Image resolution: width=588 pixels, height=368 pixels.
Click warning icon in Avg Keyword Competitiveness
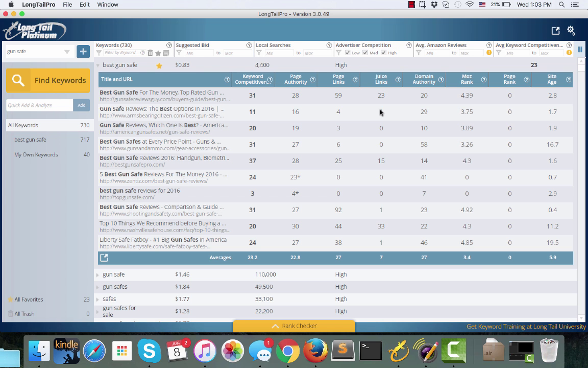(569, 53)
